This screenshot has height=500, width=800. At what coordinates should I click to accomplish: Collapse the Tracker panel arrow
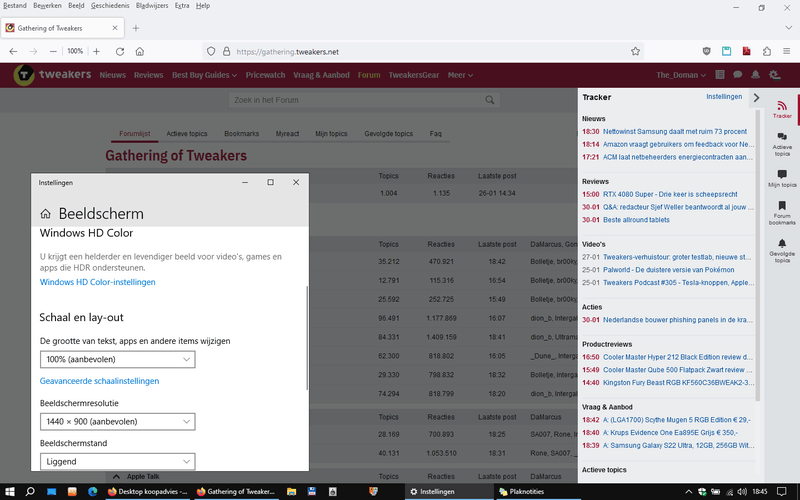(x=756, y=97)
